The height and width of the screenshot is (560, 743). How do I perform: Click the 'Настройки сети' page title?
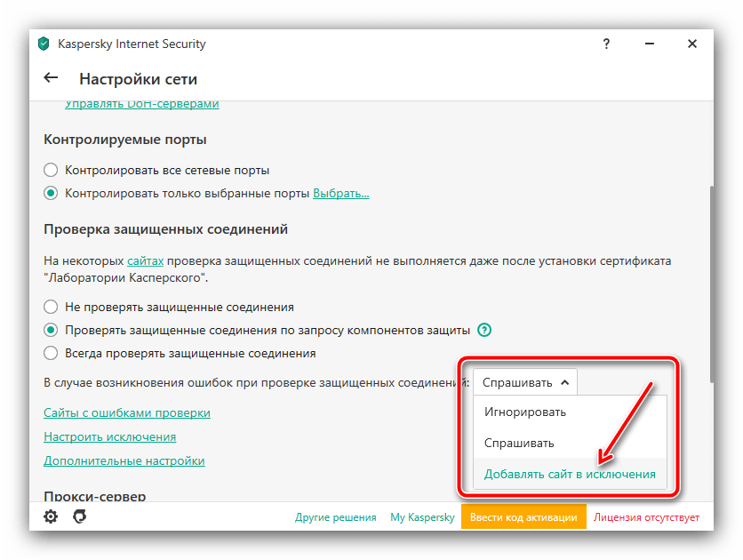point(138,78)
